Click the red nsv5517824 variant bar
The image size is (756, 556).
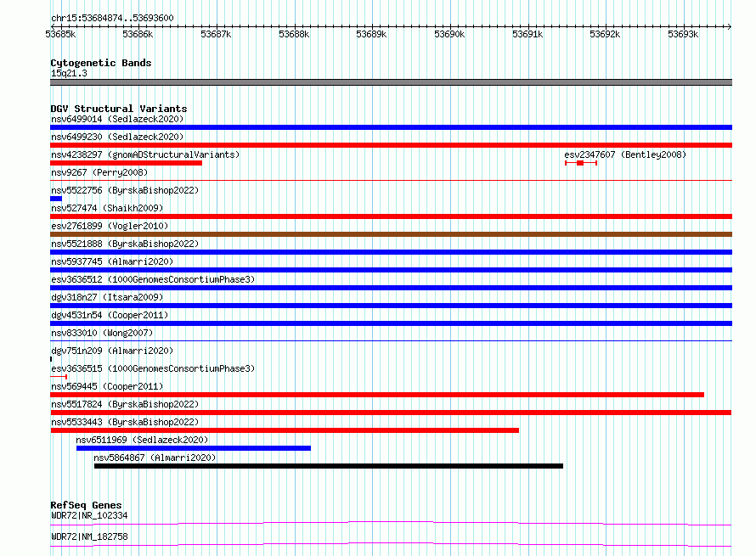pyautogui.click(x=391, y=413)
